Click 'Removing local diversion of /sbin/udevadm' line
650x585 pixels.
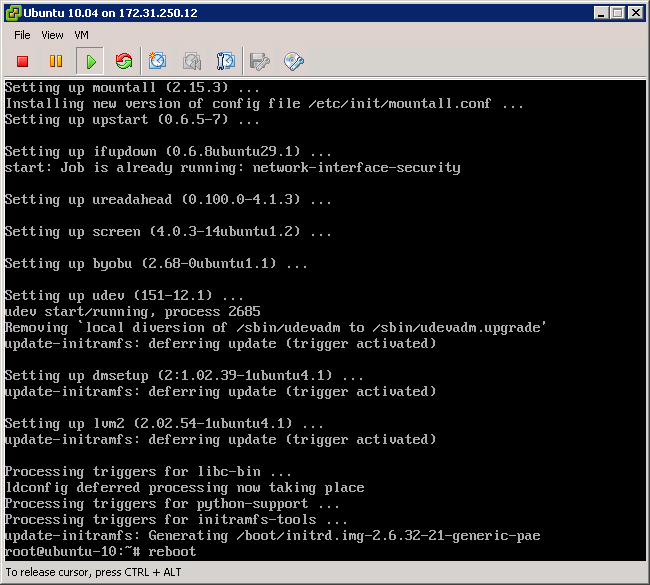click(x=276, y=328)
